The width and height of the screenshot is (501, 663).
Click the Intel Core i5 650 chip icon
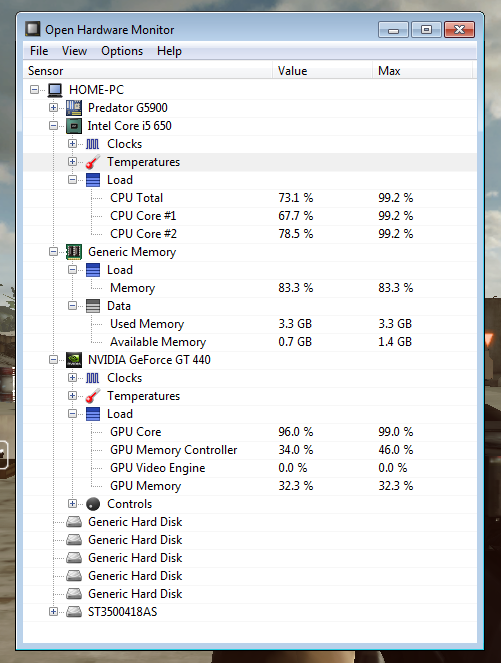pos(74,126)
